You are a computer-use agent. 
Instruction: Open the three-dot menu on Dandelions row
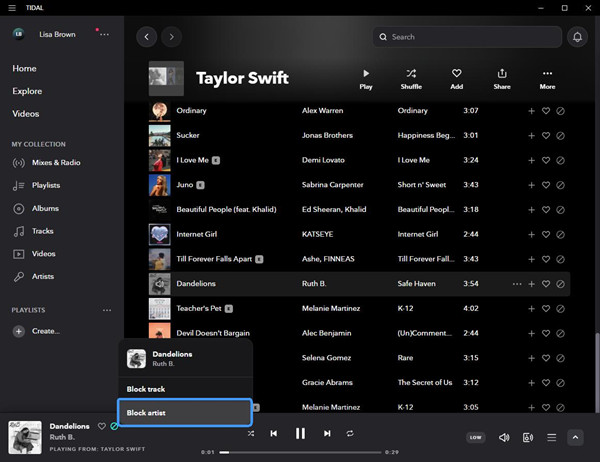point(517,284)
